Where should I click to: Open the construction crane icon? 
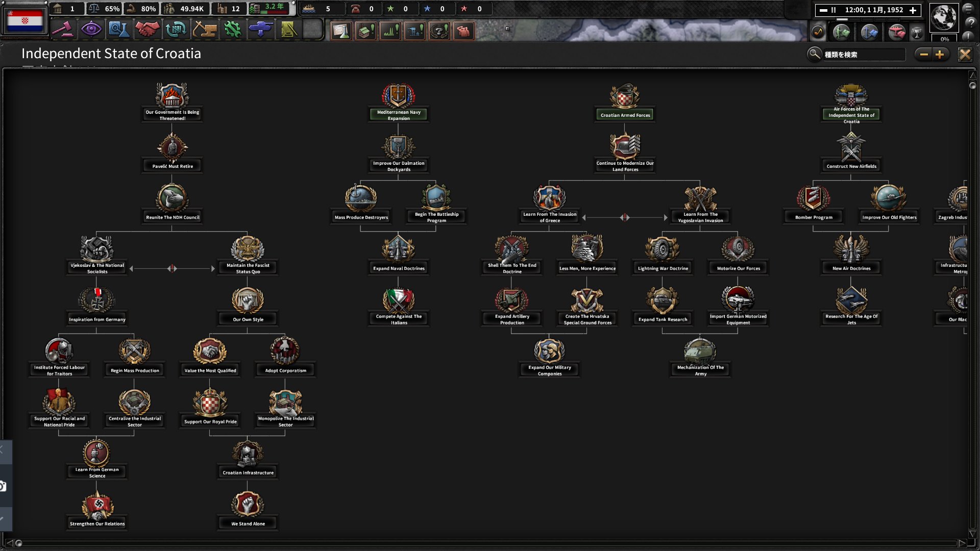(x=204, y=30)
